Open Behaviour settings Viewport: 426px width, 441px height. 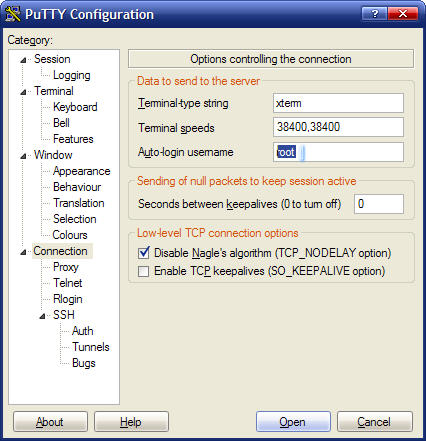tap(77, 187)
